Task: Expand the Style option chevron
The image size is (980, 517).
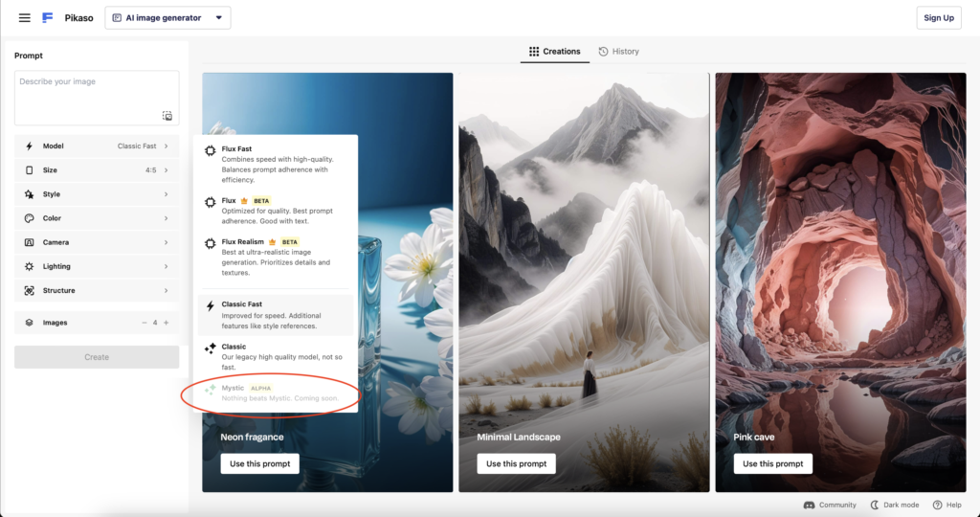Action: [x=167, y=194]
